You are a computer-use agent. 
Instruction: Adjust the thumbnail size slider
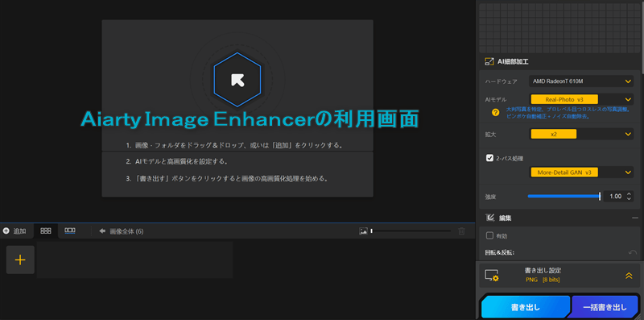[x=411, y=231]
